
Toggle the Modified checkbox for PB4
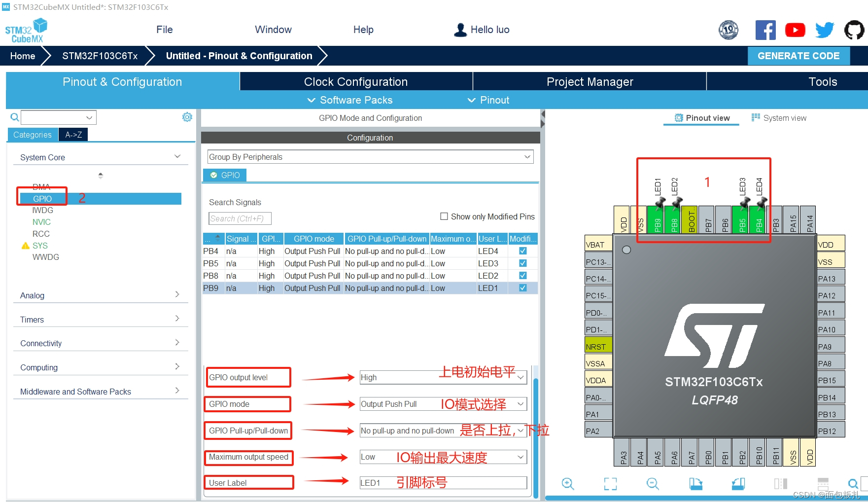[523, 251]
